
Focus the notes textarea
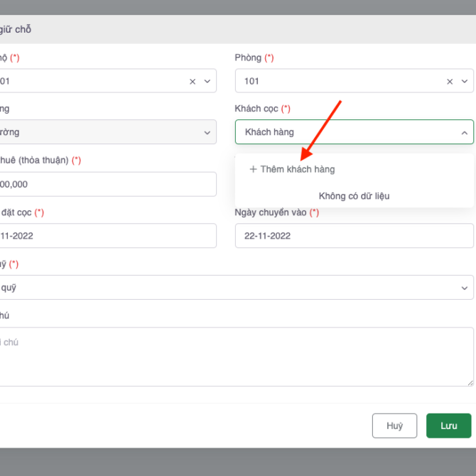(234, 357)
